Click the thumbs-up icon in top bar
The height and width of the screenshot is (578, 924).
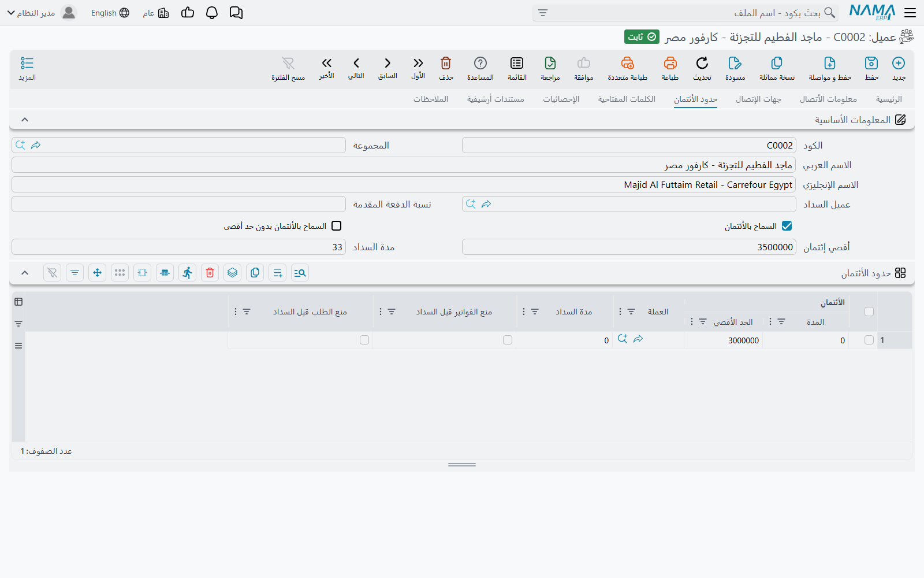click(x=188, y=13)
